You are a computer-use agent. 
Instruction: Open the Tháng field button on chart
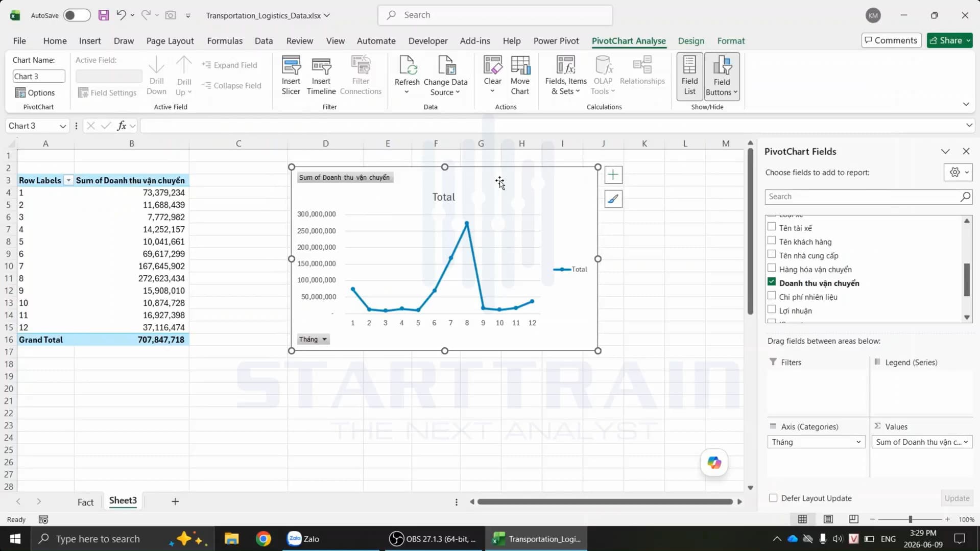click(x=313, y=339)
